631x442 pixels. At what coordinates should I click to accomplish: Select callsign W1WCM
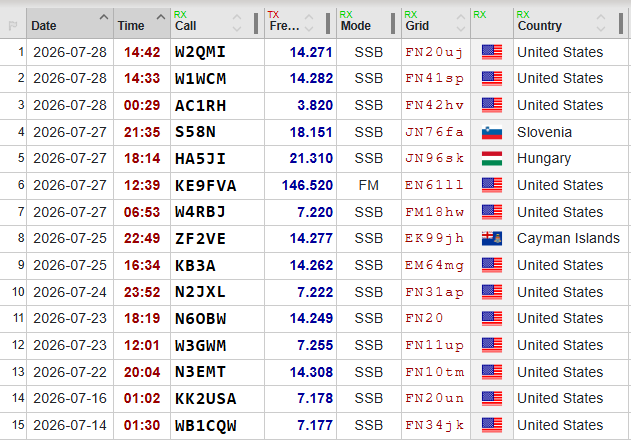(200, 78)
